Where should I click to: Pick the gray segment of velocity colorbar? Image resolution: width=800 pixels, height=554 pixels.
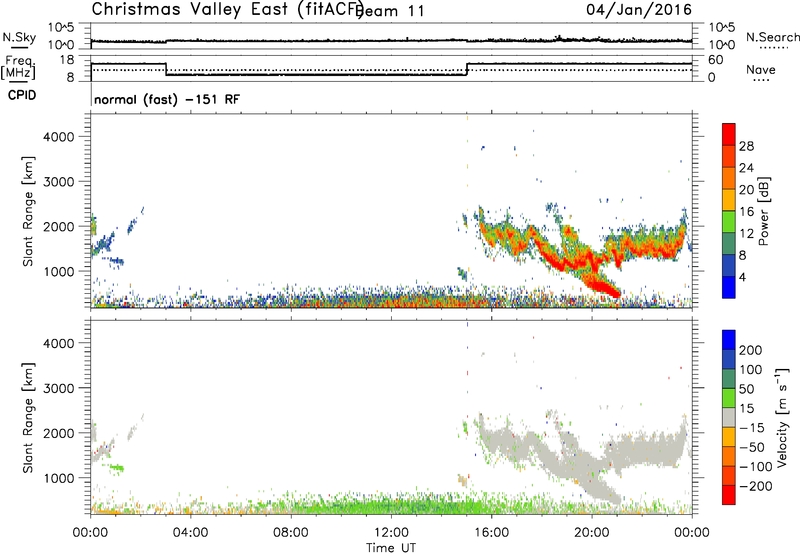click(x=729, y=417)
